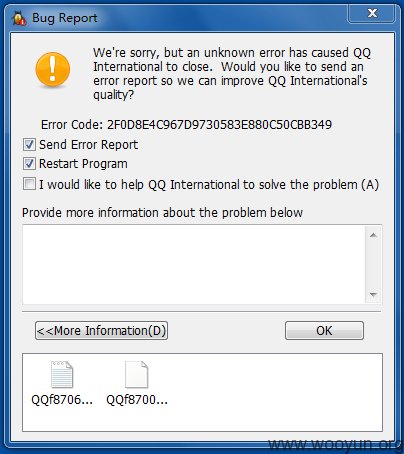Click the OK button
Image resolution: width=404 pixels, height=454 pixels.
point(324,331)
